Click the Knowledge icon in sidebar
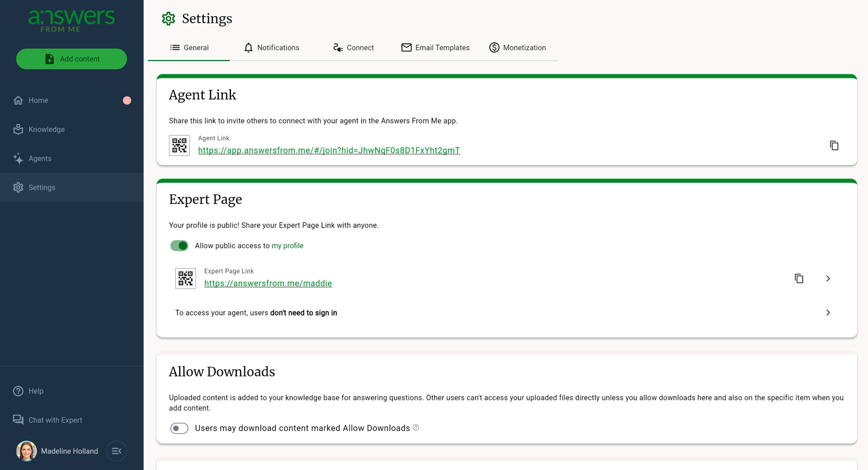 pyautogui.click(x=18, y=130)
